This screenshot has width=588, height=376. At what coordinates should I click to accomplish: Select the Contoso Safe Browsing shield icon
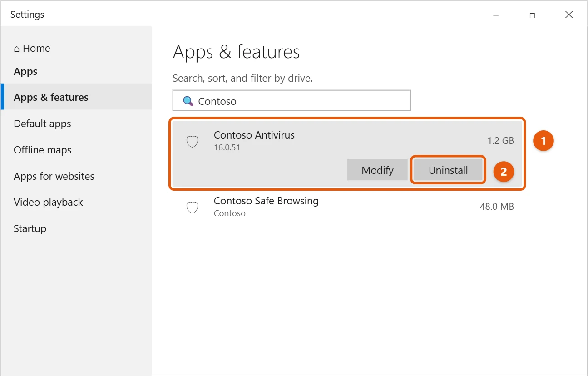[193, 207]
